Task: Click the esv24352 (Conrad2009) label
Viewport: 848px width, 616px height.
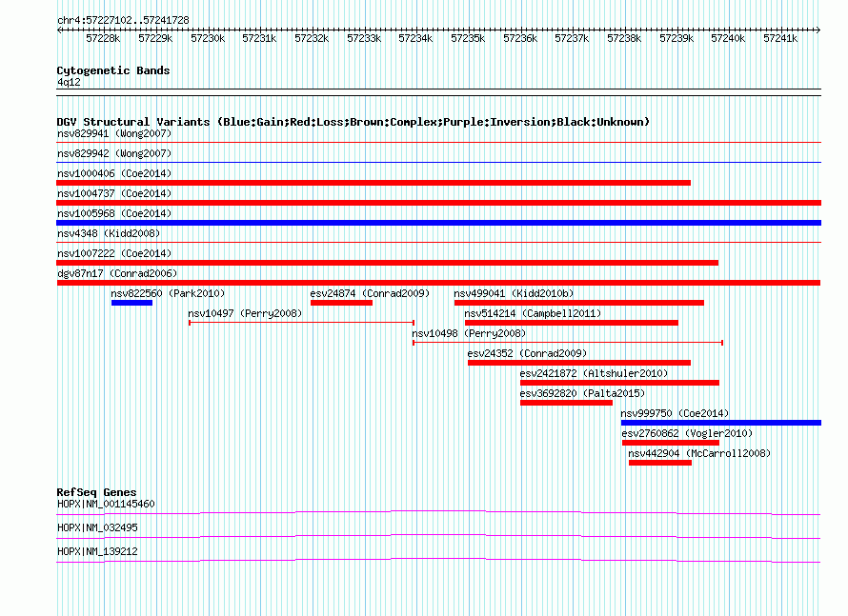Action: [x=527, y=353]
